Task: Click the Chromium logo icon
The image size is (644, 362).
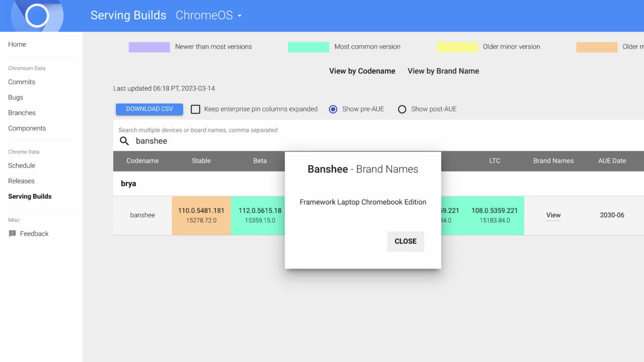Action: pyautogui.click(x=37, y=15)
